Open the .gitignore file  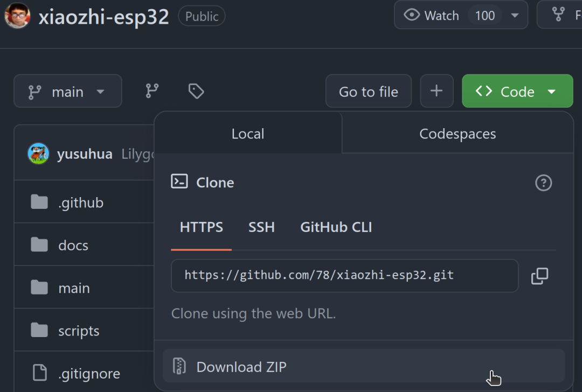[89, 374]
